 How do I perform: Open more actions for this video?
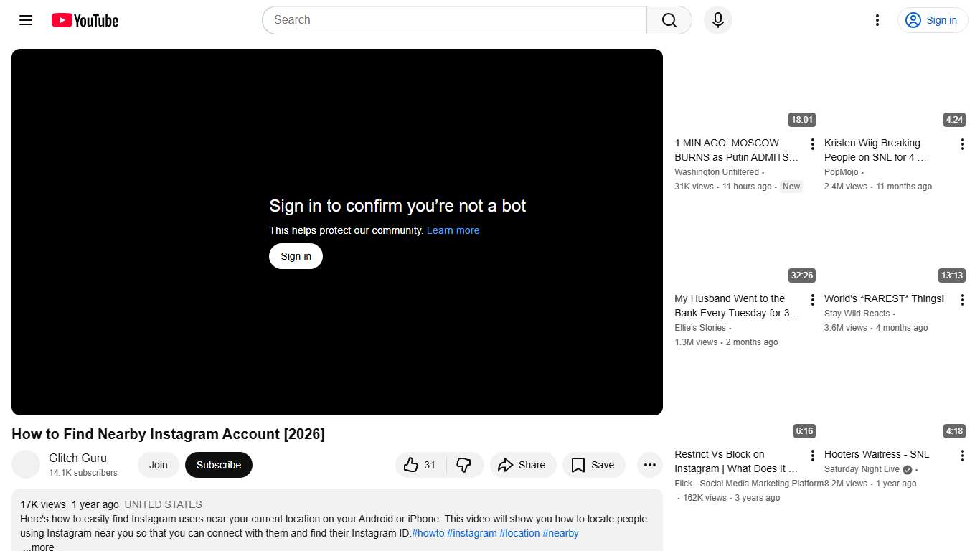tap(649, 465)
